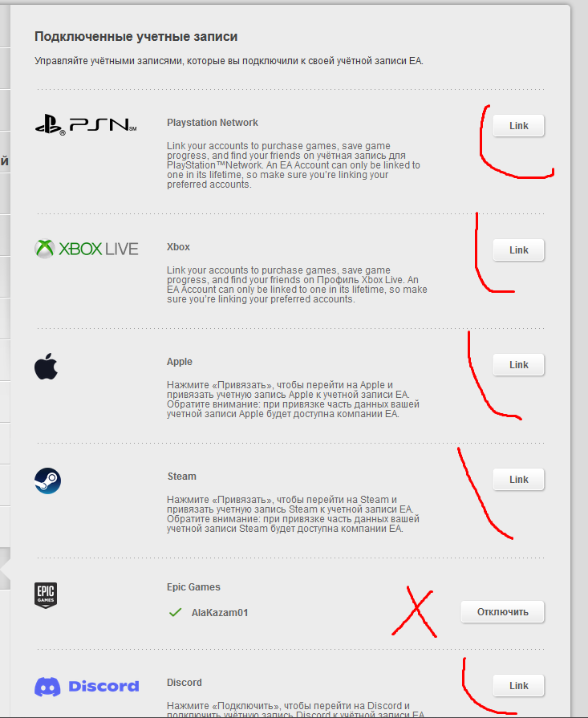Viewport: 588px width, 718px height.
Task: Click the Steam logo icon
Action: point(47,481)
